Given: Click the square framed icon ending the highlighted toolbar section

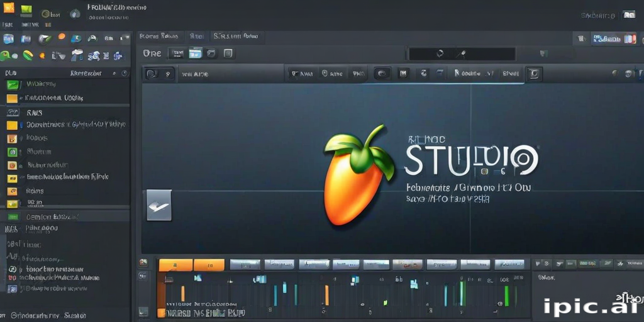Looking at the screenshot, I should 534,74.
